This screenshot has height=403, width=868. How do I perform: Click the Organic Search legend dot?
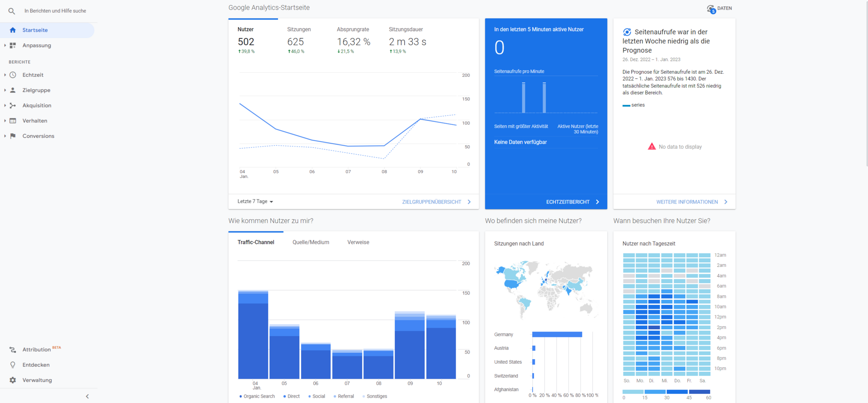click(x=241, y=397)
